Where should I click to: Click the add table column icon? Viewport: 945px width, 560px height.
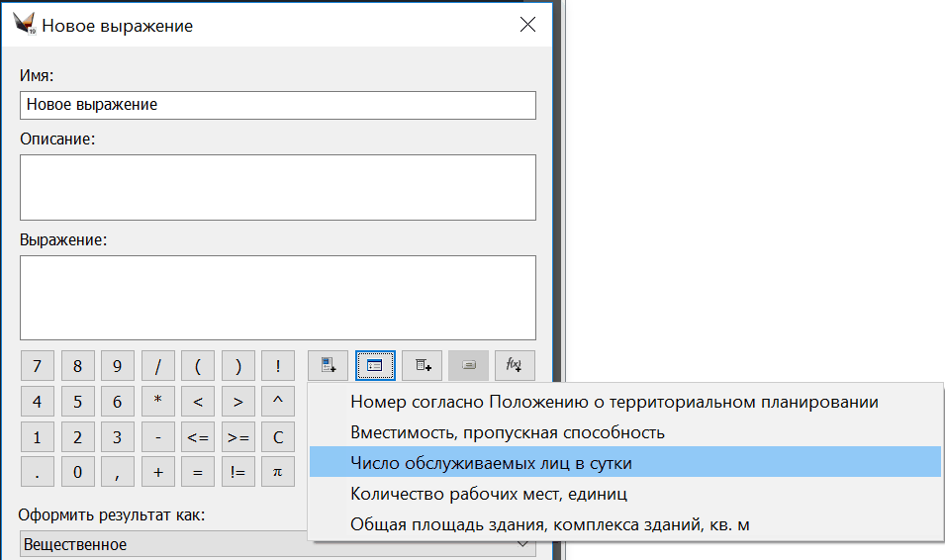tap(422, 365)
